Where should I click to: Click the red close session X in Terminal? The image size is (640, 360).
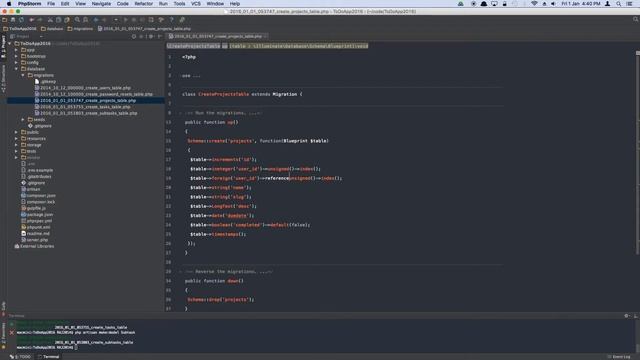pyautogui.click(x=11, y=333)
